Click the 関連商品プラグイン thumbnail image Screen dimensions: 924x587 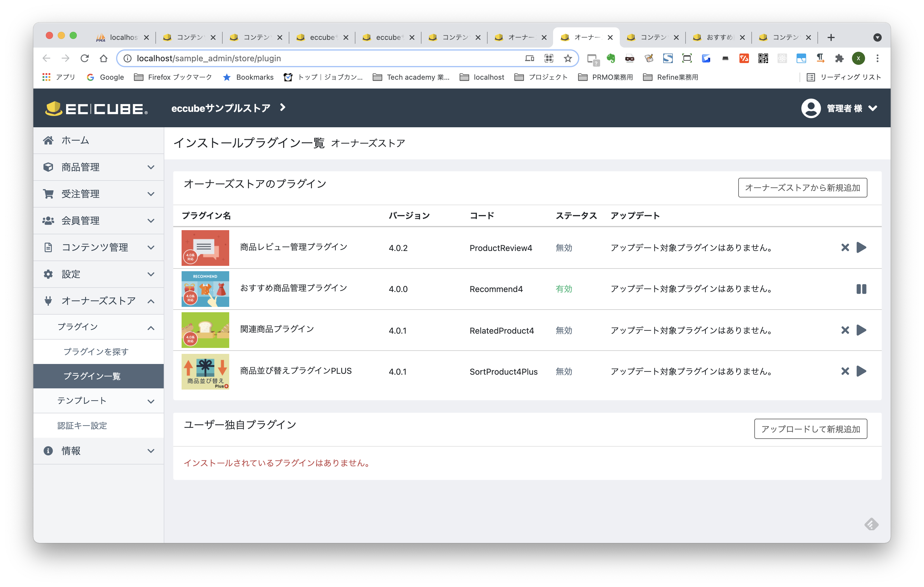[205, 330]
